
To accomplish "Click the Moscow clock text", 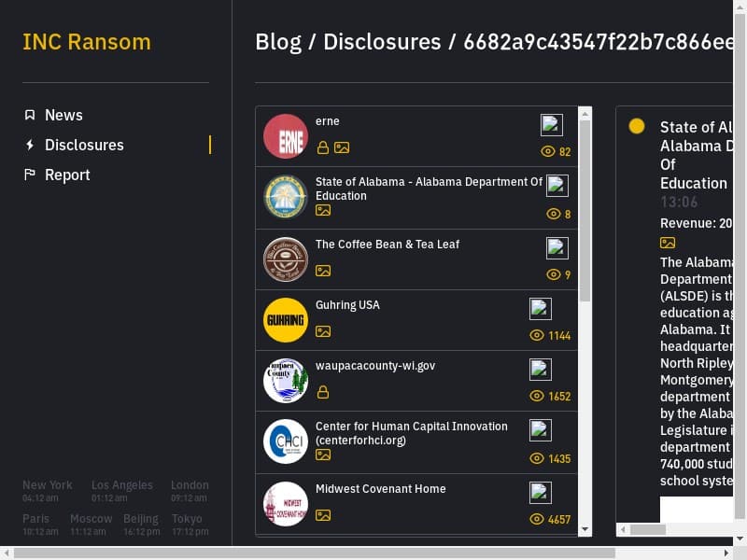I will coord(91,525).
